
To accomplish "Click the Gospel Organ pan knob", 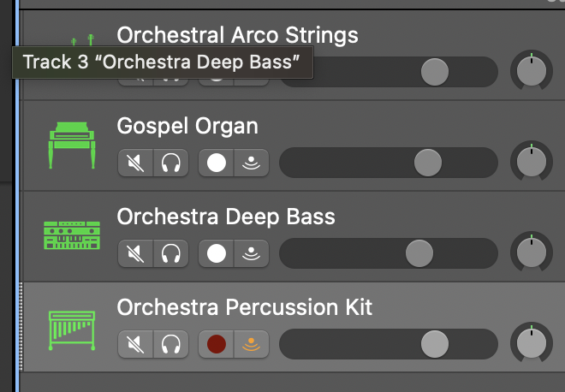I will point(532,163).
